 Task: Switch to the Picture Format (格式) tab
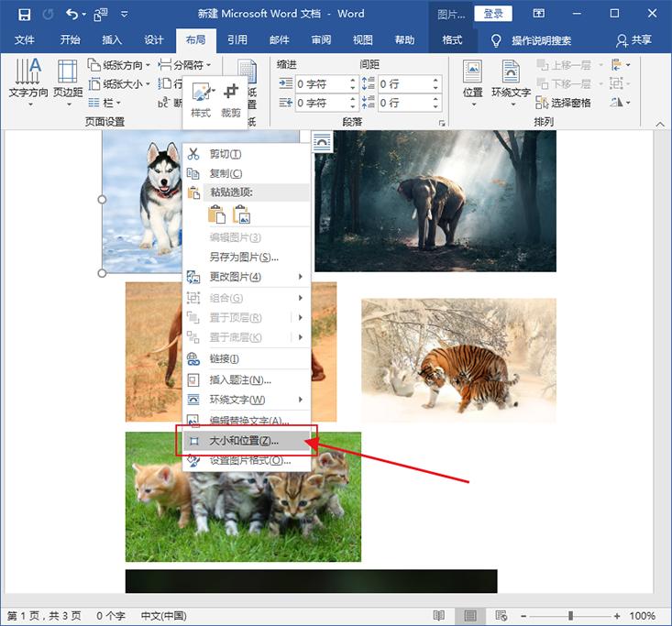coord(452,40)
